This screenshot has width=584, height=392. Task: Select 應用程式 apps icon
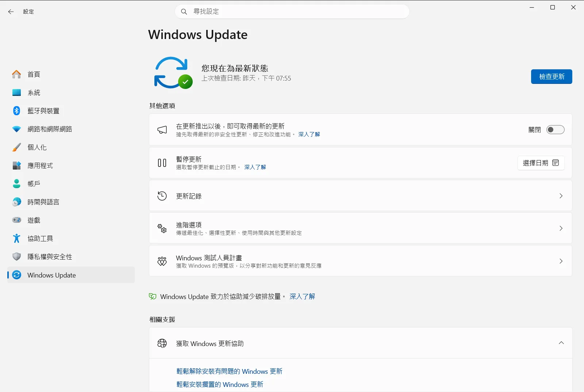coord(16,166)
